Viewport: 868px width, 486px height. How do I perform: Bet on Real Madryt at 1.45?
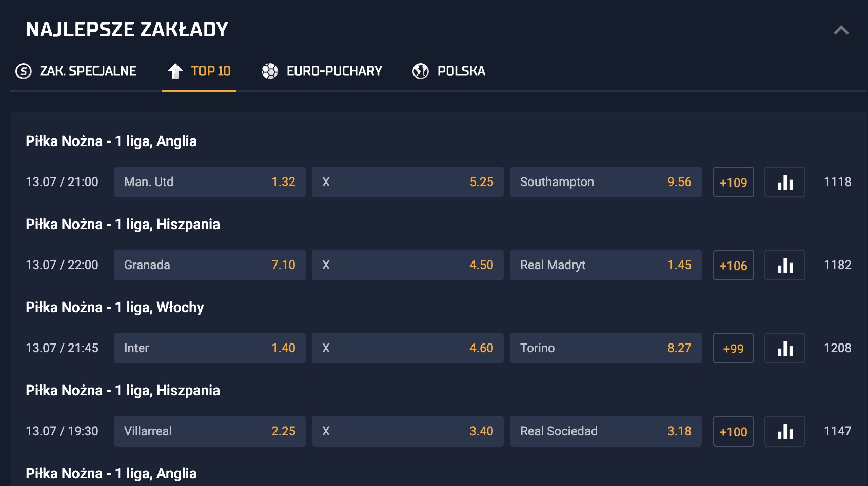(606, 265)
